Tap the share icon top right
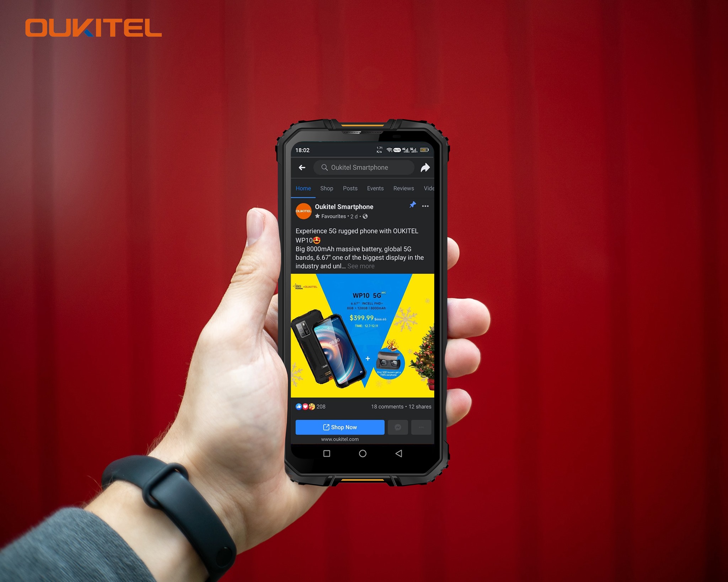Screen dimensions: 728x582 [x=427, y=167]
